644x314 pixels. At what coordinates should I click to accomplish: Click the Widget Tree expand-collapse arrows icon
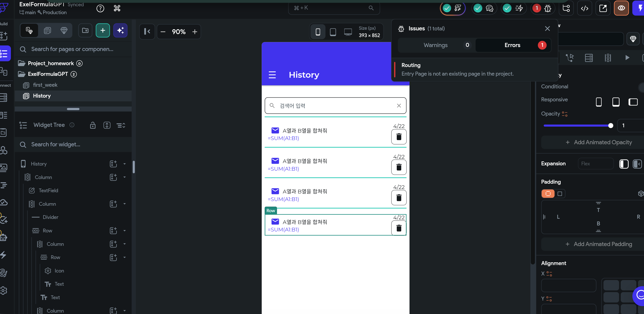click(x=107, y=125)
